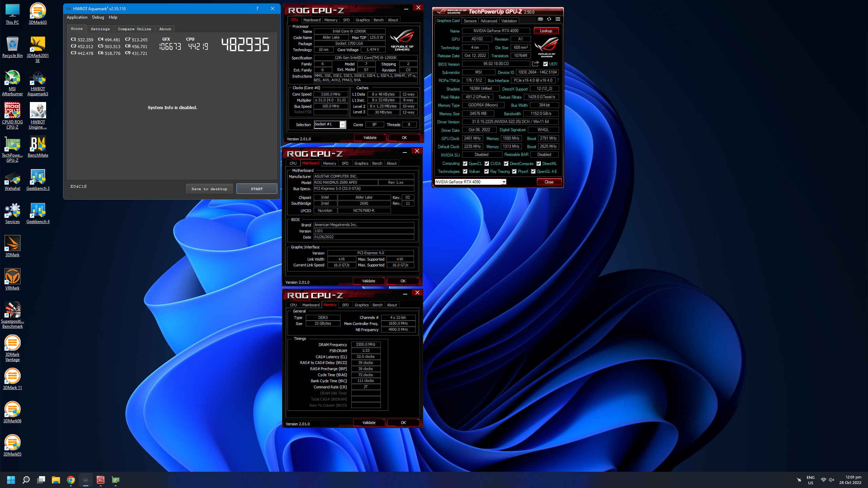Click Bus Interface question mark in GPU-Z

[558, 80]
